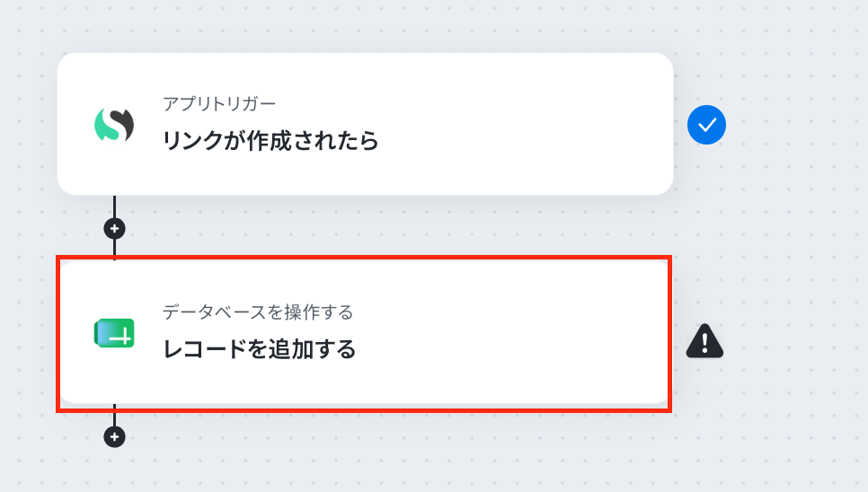Image resolution: width=868 pixels, height=492 pixels.
Task: Click the connector line below the database card
Action: (115, 417)
